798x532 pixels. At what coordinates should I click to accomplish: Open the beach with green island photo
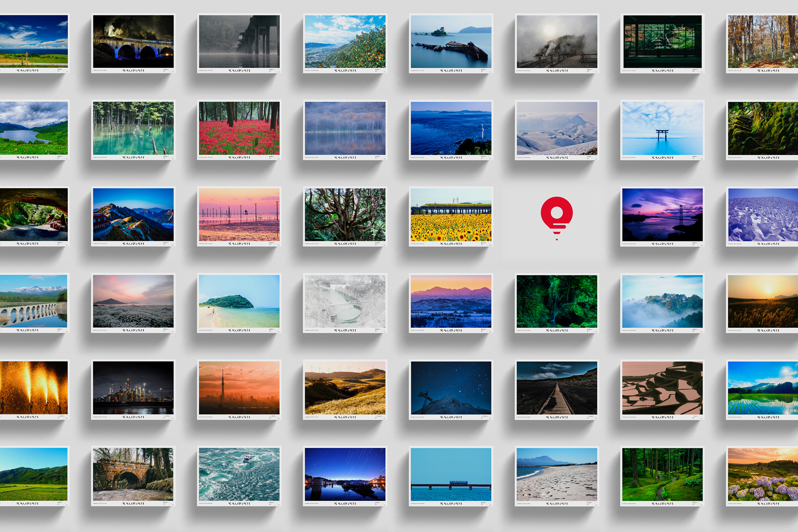(x=239, y=301)
